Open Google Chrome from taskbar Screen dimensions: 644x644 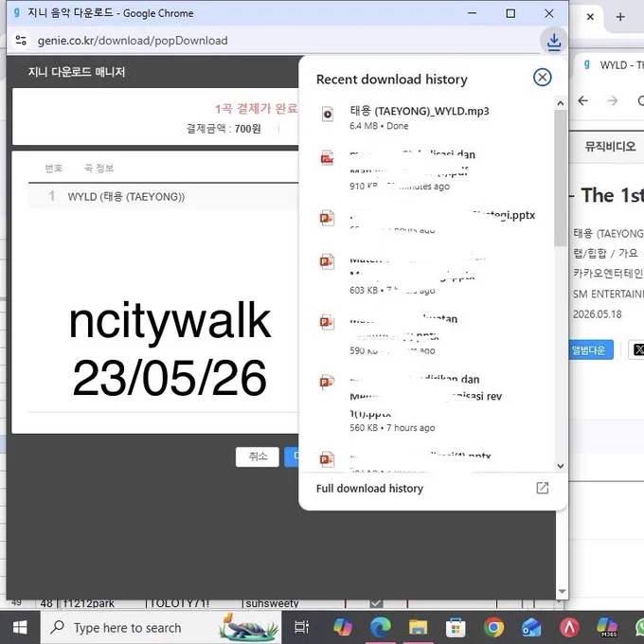[493, 628]
